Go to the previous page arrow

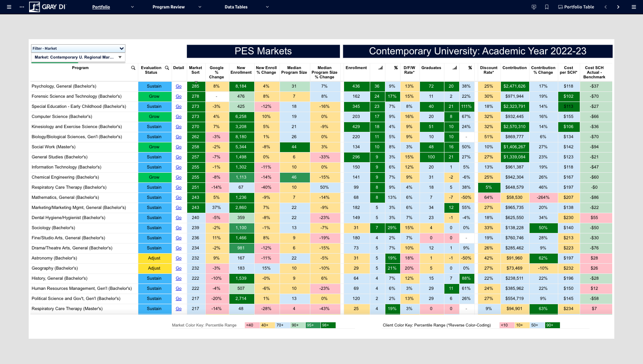[605, 7]
